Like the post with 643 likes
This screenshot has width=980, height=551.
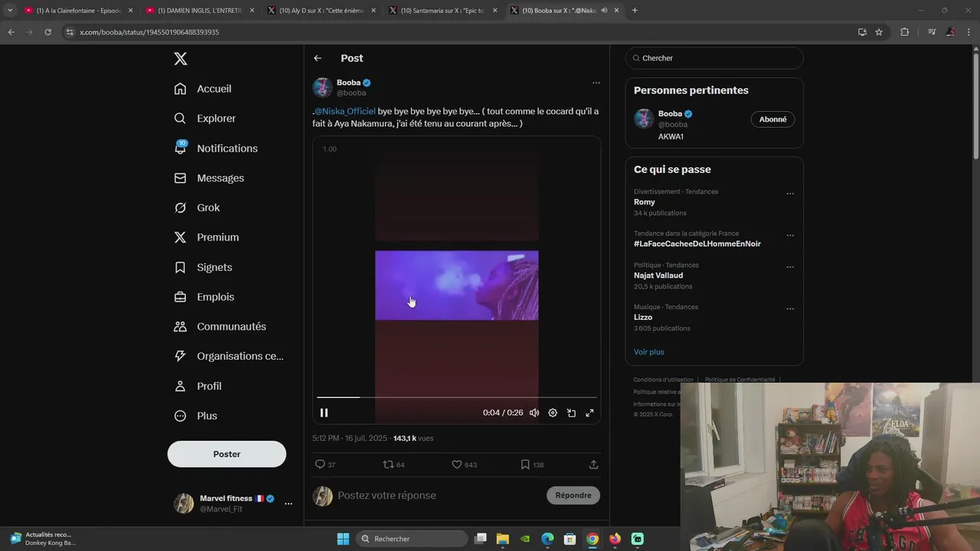click(464, 465)
